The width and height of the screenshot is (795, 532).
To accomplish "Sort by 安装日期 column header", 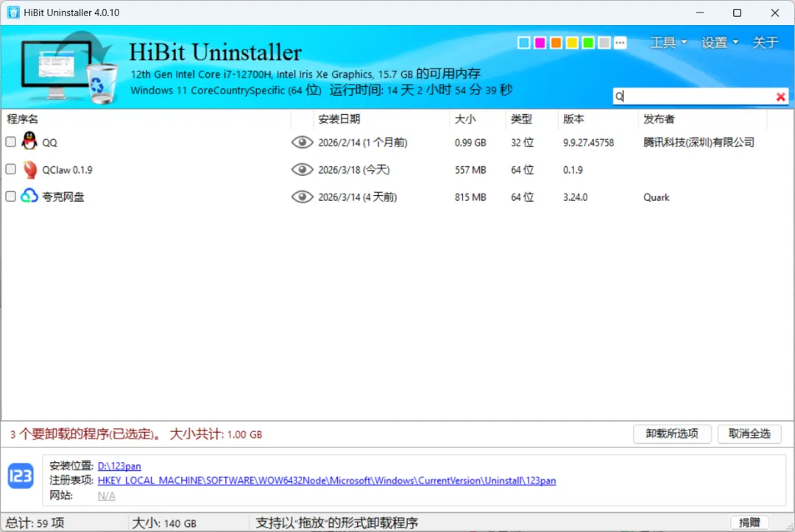I will point(339,119).
